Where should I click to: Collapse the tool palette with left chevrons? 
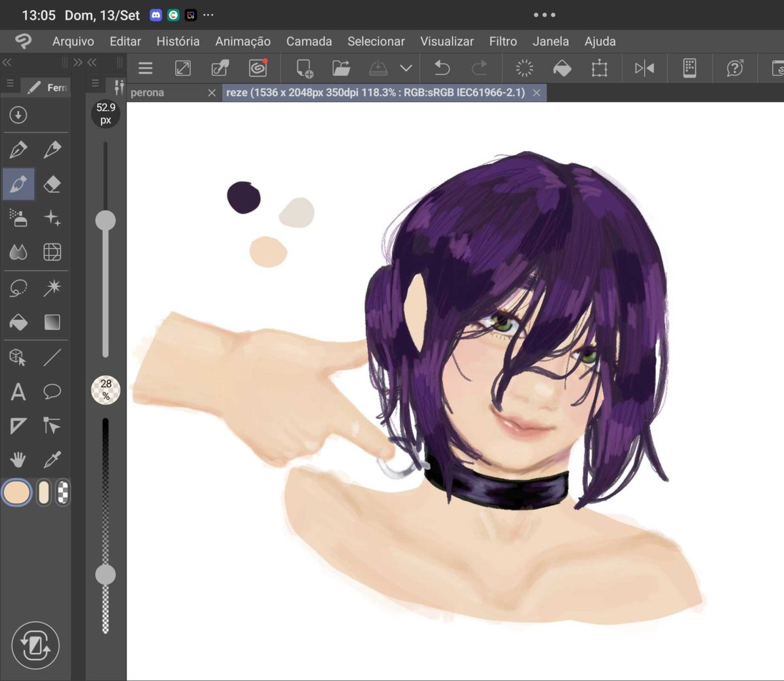[7, 63]
